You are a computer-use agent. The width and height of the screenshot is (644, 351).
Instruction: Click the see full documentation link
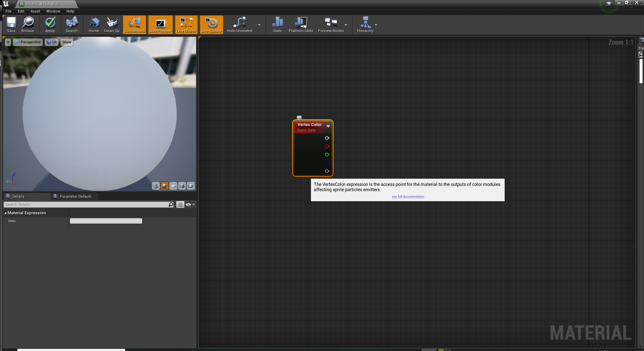(x=408, y=196)
